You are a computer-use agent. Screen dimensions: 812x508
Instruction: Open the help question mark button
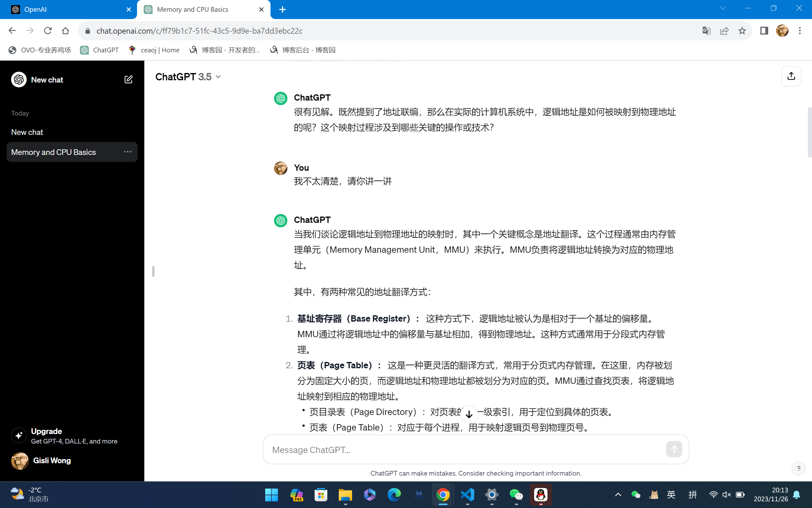(799, 468)
